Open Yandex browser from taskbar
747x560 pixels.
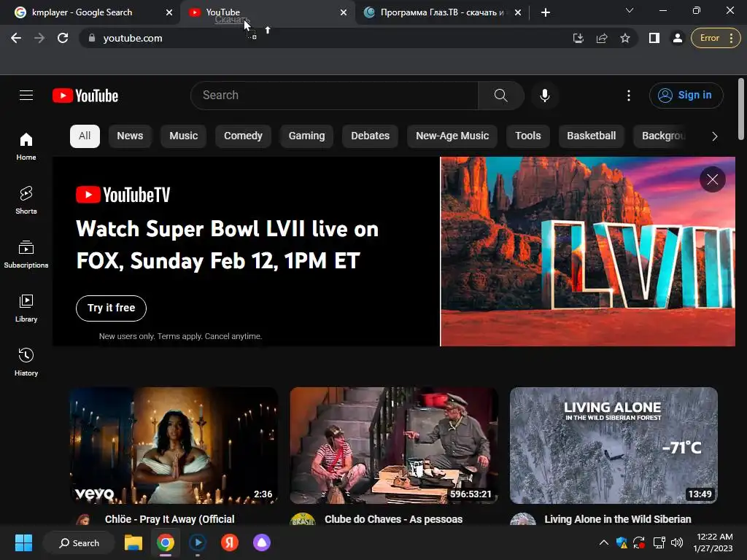pyautogui.click(x=230, y=542)
